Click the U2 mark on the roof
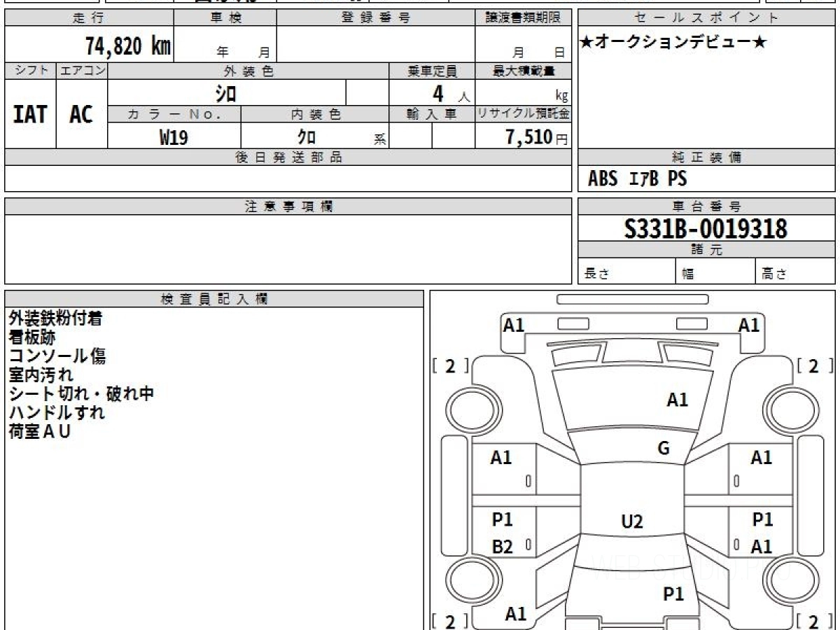The image size is (840, 630). 631,521
